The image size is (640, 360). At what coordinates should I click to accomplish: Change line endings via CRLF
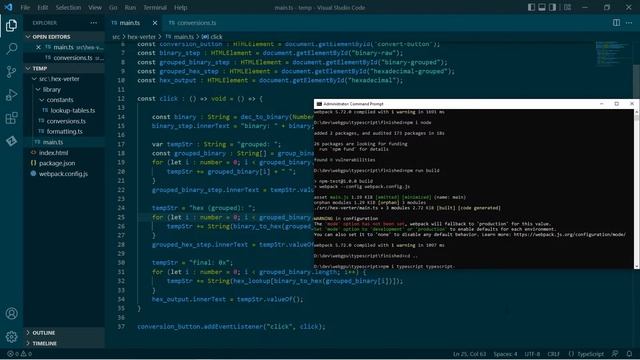[553, 354]
